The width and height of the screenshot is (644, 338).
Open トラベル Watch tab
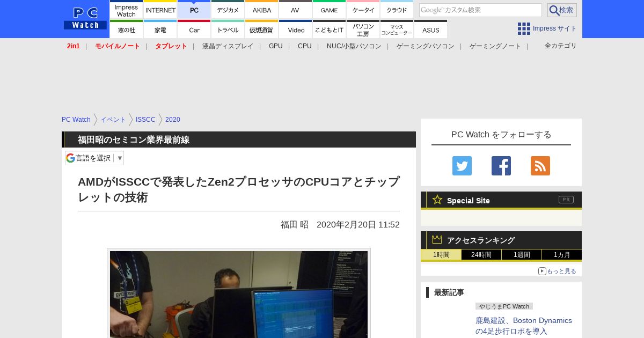click(x=228, y=30)
